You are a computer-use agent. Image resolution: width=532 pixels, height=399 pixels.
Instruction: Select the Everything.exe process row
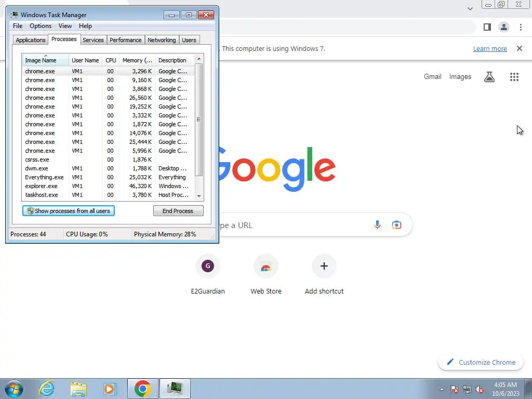[x=109, y=177]
